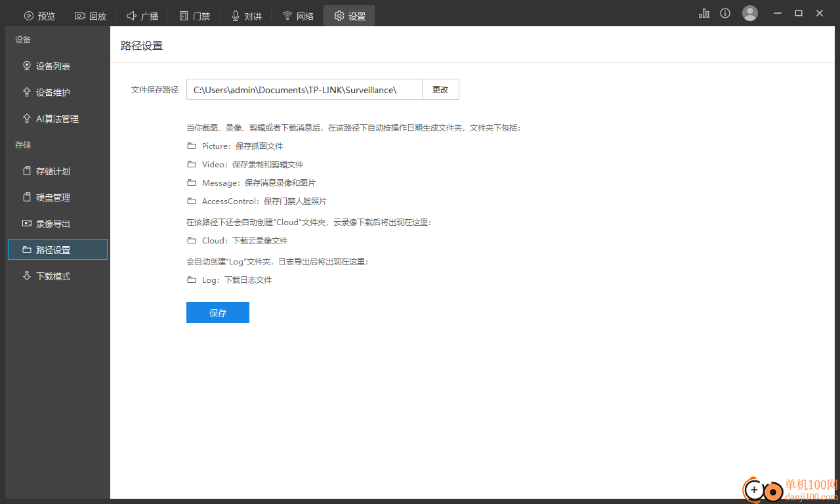Open the info circle icon

pyautogui.click(x=725, y=13)
